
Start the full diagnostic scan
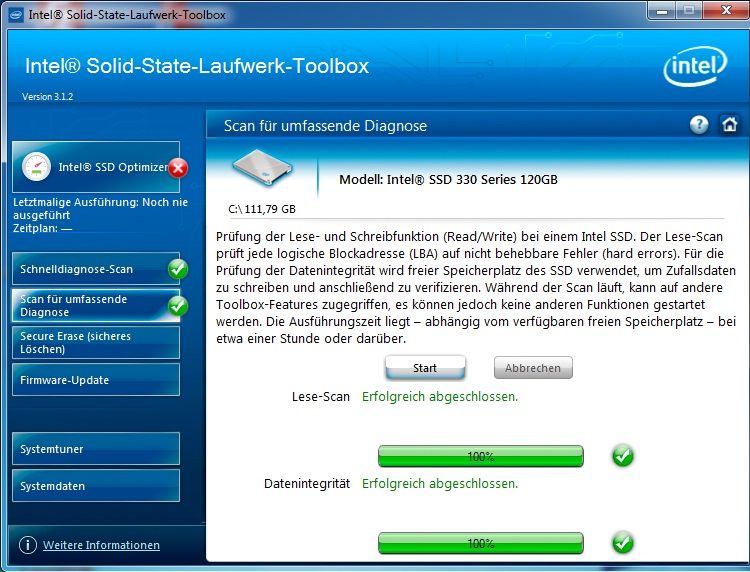[x=425, y=368]
